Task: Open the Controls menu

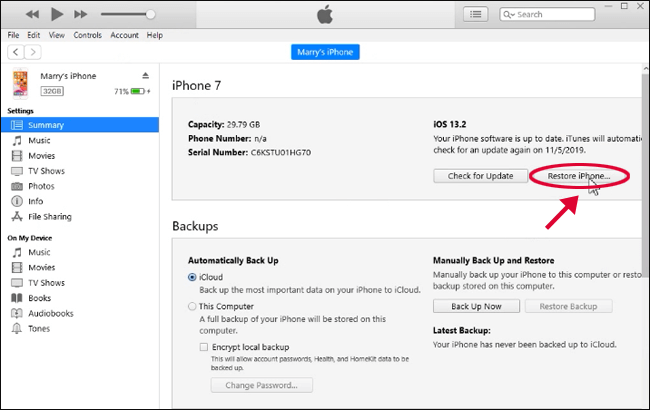Action: pyautogui.click(x=87, y=35)
